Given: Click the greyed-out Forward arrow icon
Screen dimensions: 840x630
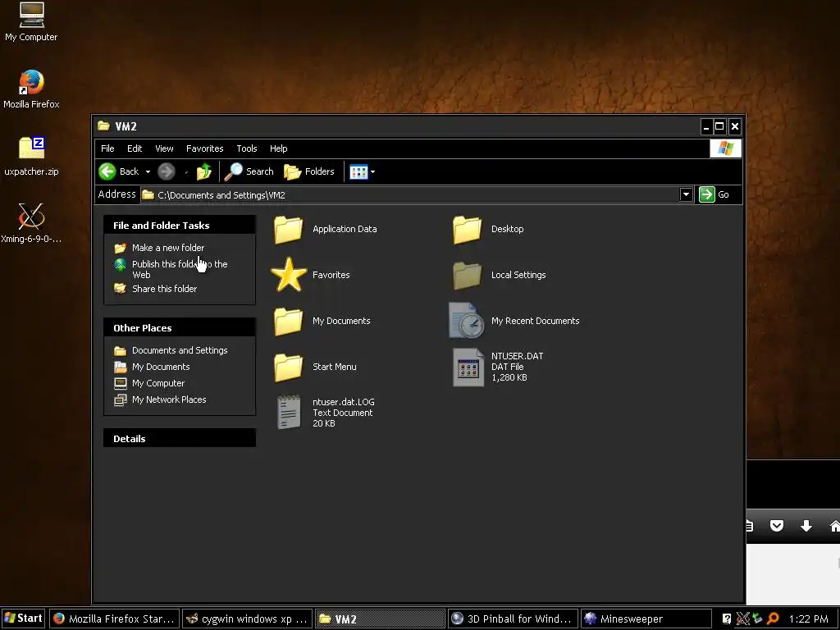Looking at the screenshot, I should pyautogui.click(x=166, y=171).
